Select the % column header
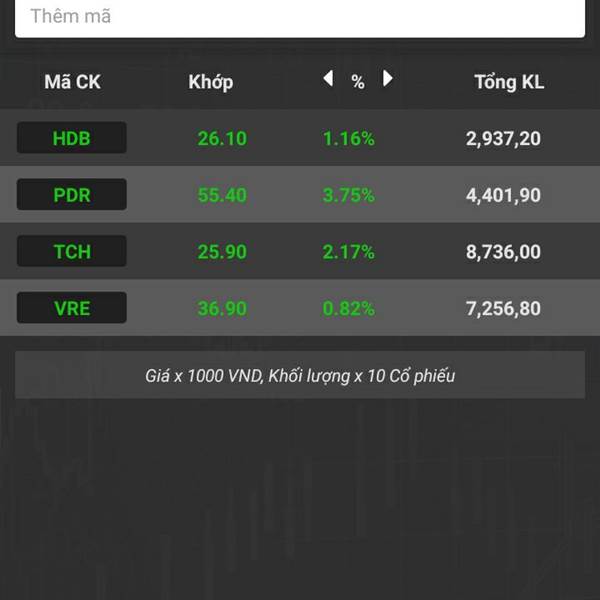 pos(358,82)
